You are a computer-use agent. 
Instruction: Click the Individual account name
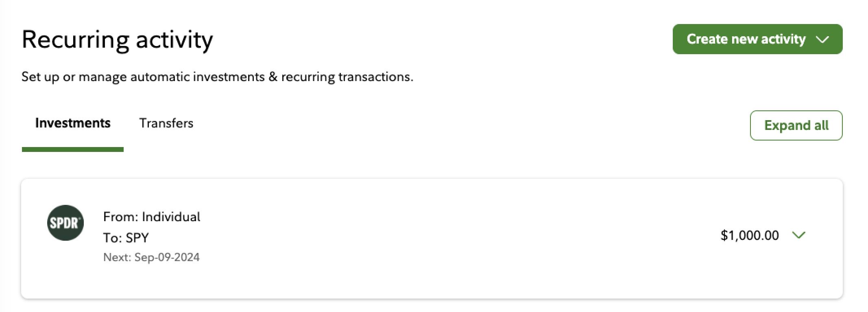[171, 217]
